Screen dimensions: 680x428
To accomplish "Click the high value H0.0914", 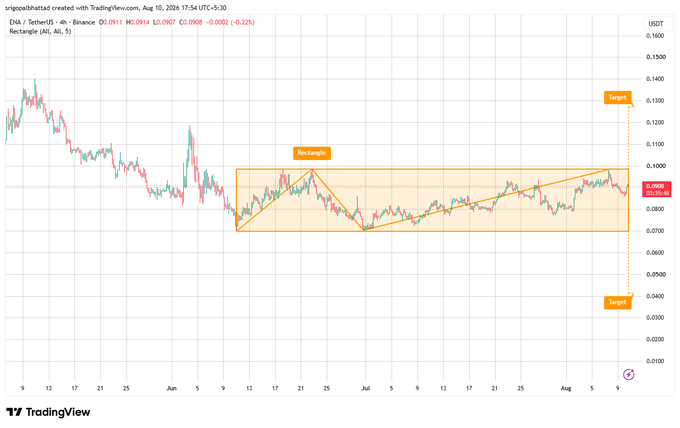I will click(137, 22).
